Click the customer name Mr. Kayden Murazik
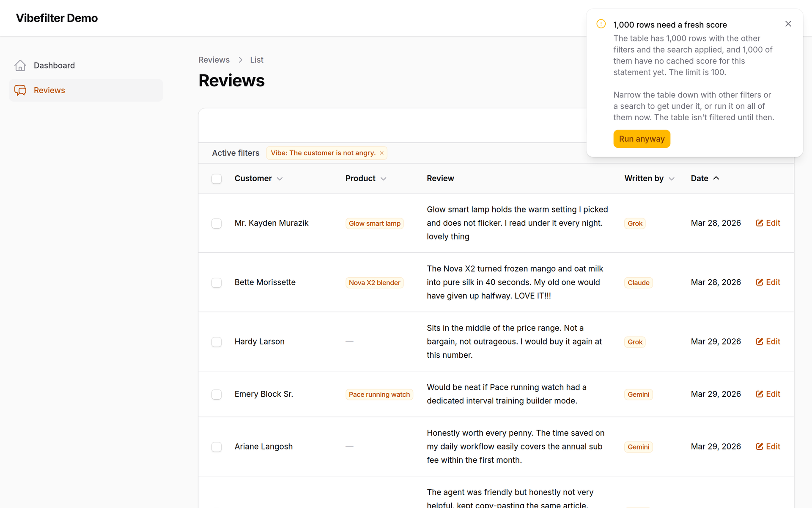812x508 pixels. pos(272,223)
